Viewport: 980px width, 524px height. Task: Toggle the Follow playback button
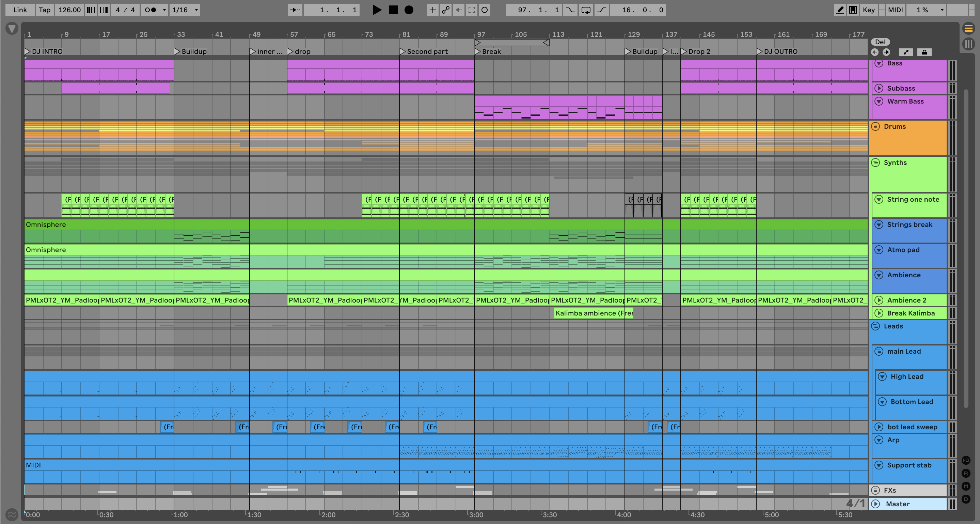coord(295,10)
